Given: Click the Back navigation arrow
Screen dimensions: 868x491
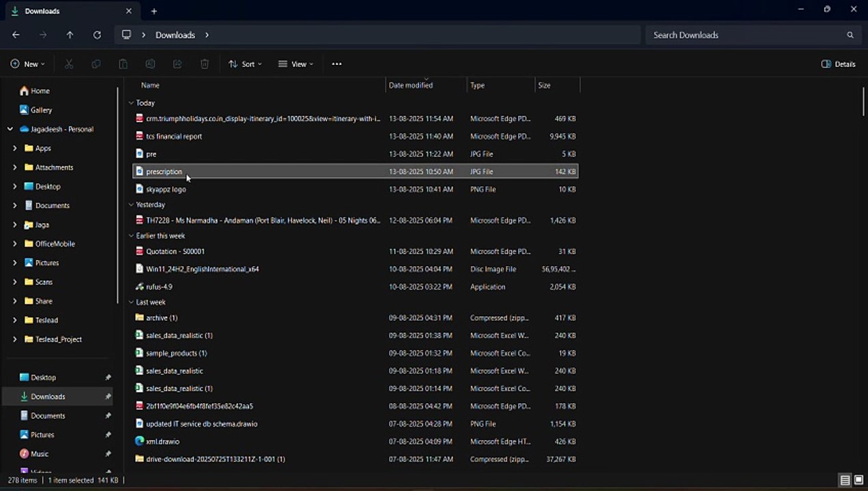Looking at the screenshot, I should point(16,35).
